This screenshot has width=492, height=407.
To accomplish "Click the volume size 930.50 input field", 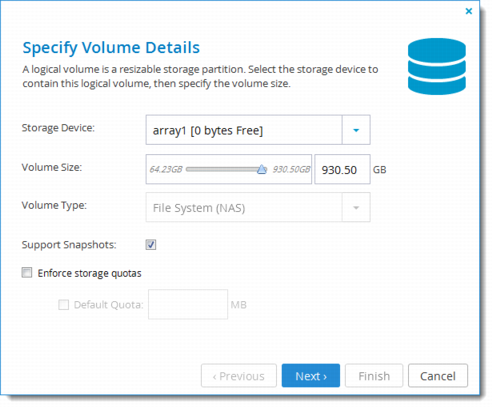I will click(342, 169).
